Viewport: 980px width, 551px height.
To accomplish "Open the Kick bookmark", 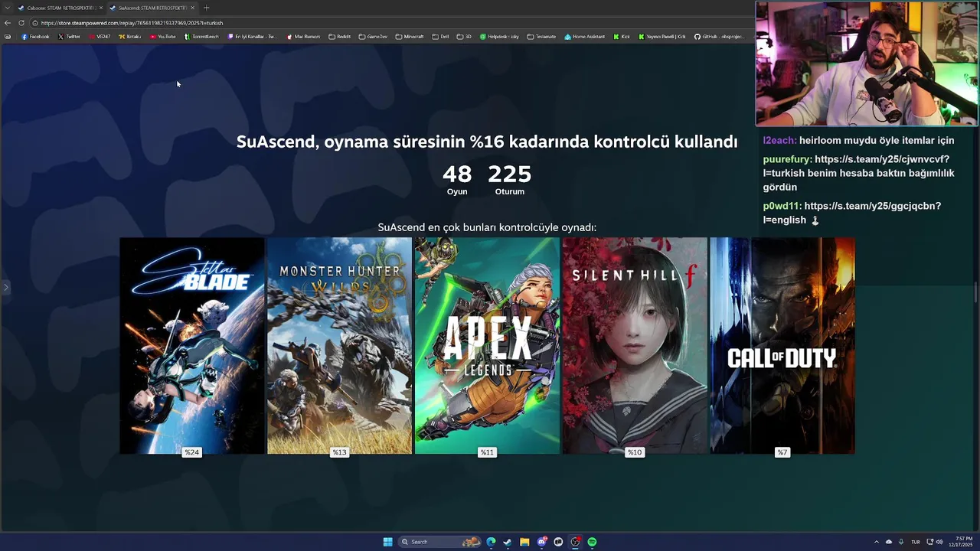I will coord(622,37).
